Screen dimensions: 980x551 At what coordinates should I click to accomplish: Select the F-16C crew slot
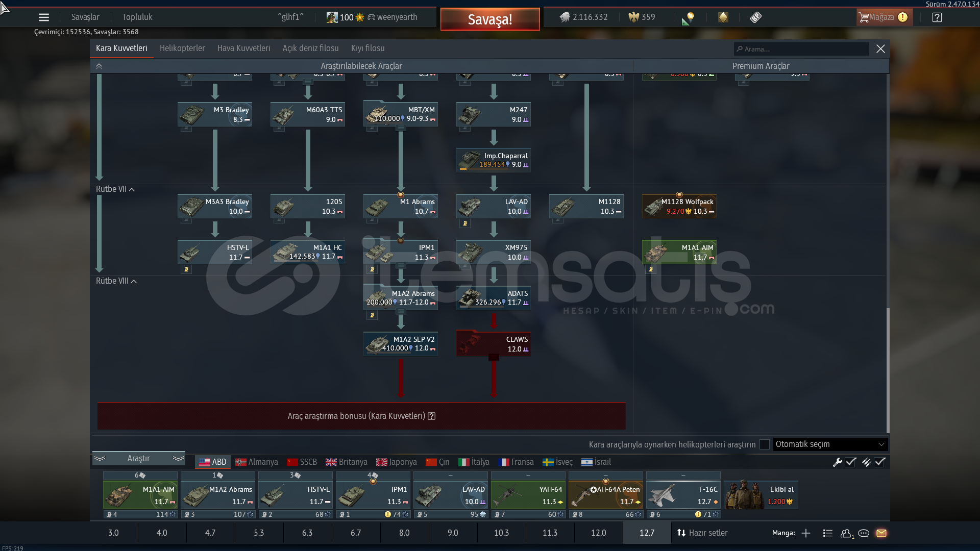[683, 495]
